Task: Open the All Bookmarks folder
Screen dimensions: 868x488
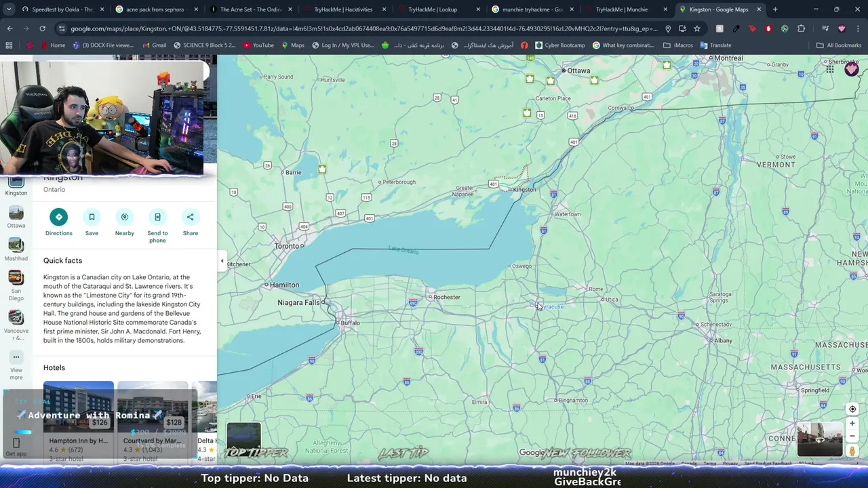Action: pos(839,45)
